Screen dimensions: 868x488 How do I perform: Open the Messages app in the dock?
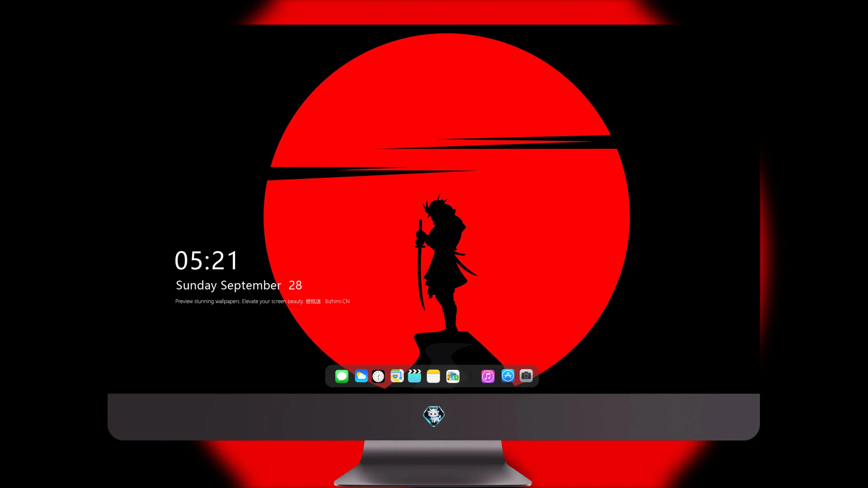[x=342, y=376]
